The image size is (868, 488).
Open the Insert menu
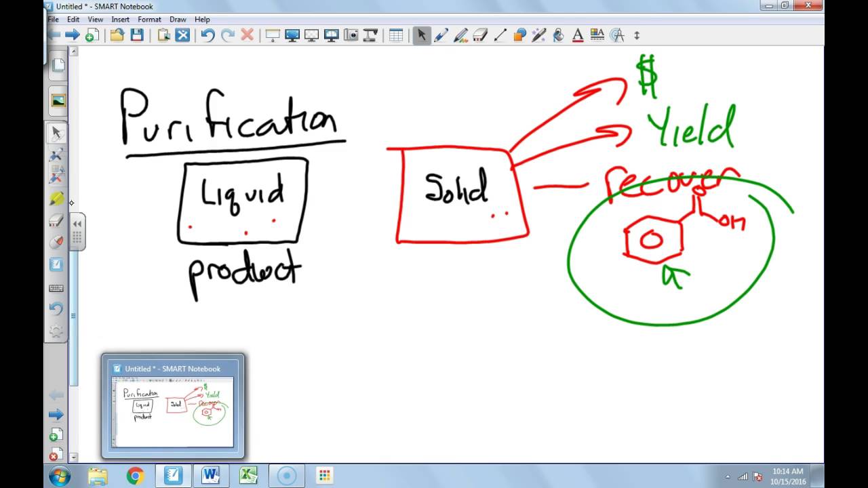pyautogui.click(x=121, y=20)
